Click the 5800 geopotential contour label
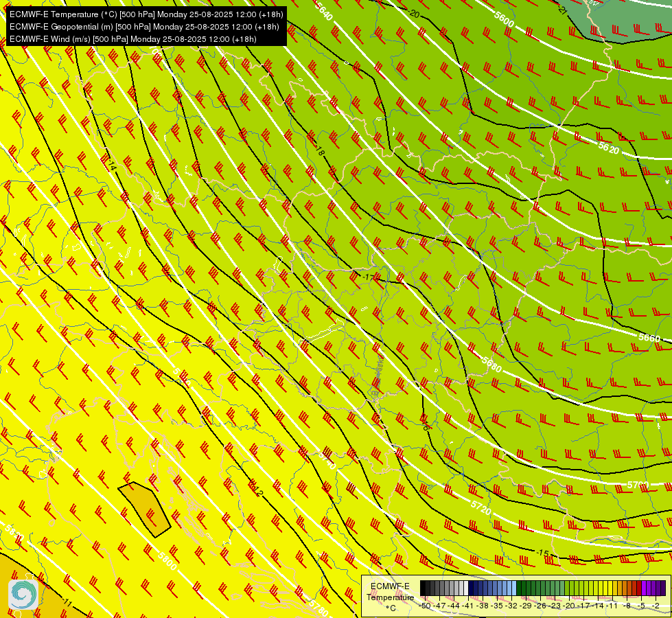 tap(167, 561)
